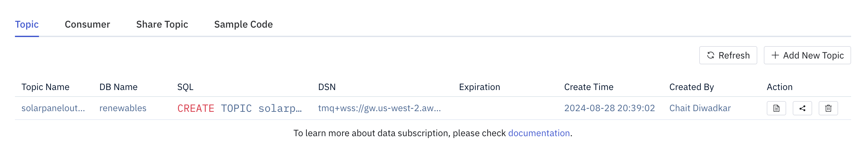Image resolution: width=868 pixels, height=156 pixels.
Task: Click the share topic icon in Action column
Action: 802,109
